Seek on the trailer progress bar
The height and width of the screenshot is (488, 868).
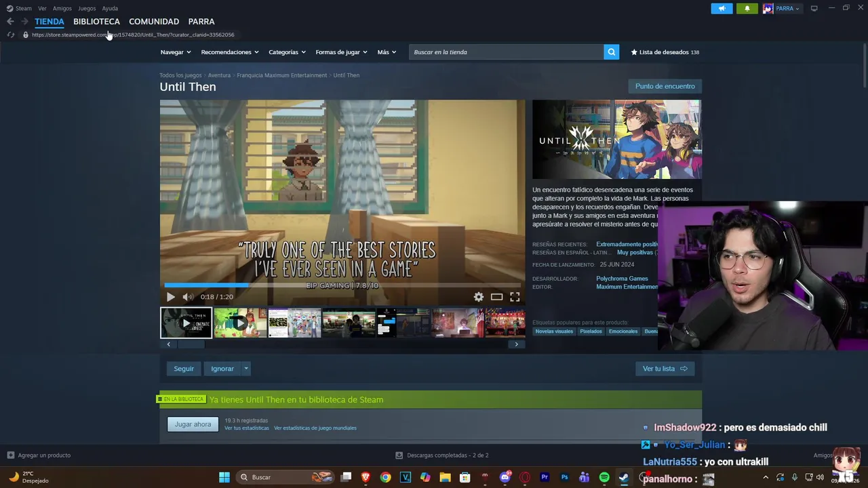click(x=342, y=285)
